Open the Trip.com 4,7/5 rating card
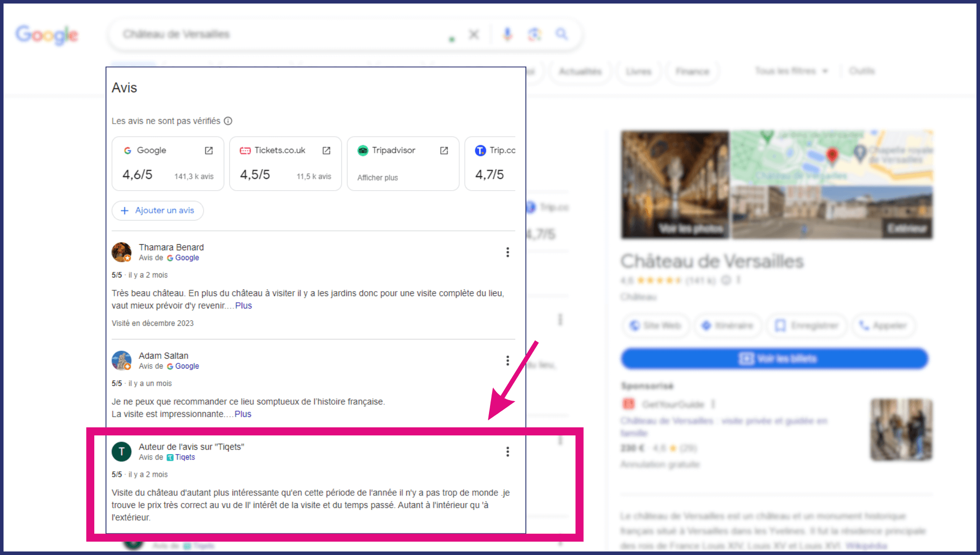This screenshot has height=555, width=980. (491, 163)
